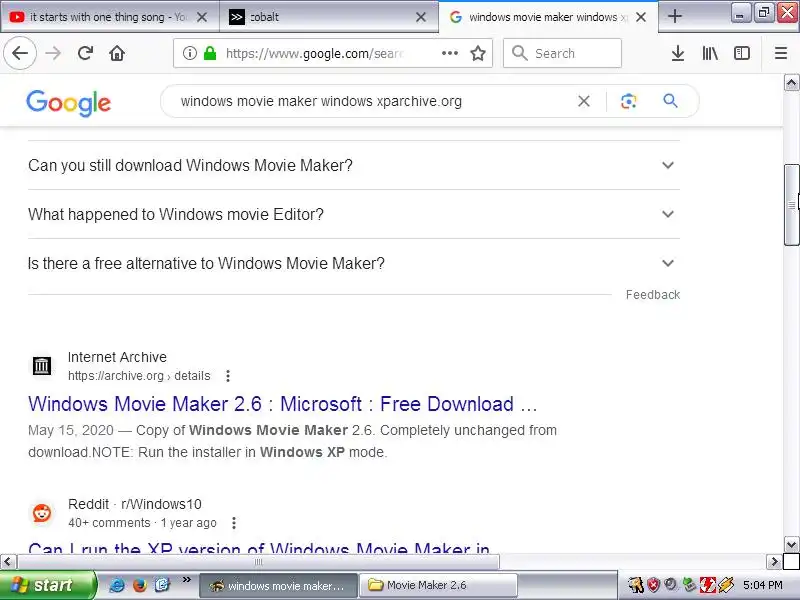Submit the Google search with magnifier

(x=670, y=101)
